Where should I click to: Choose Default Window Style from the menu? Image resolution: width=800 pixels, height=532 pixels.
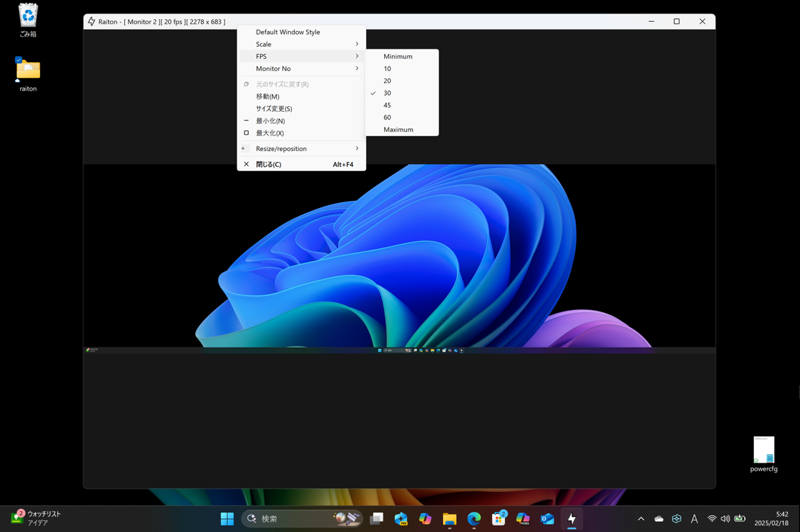[301, 32]
